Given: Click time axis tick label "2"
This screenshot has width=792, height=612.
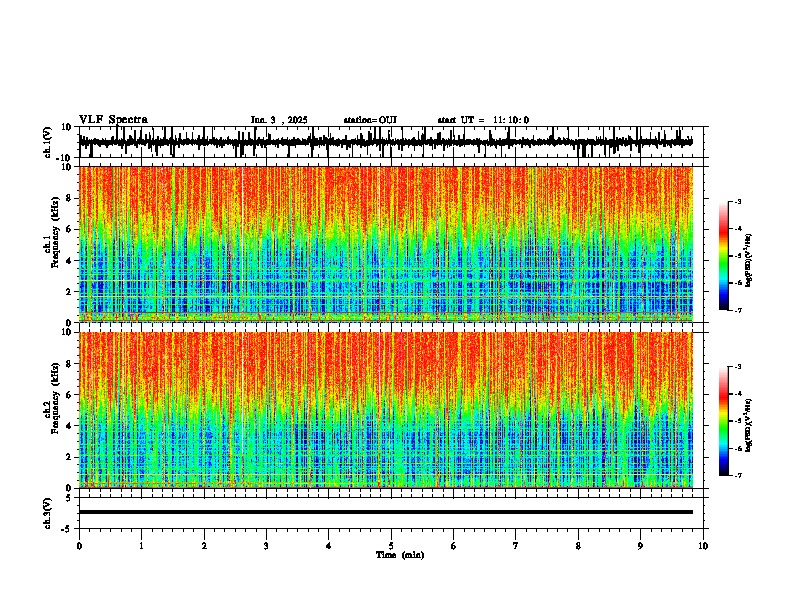Looking at the screenshot, I should click(204, 546).
